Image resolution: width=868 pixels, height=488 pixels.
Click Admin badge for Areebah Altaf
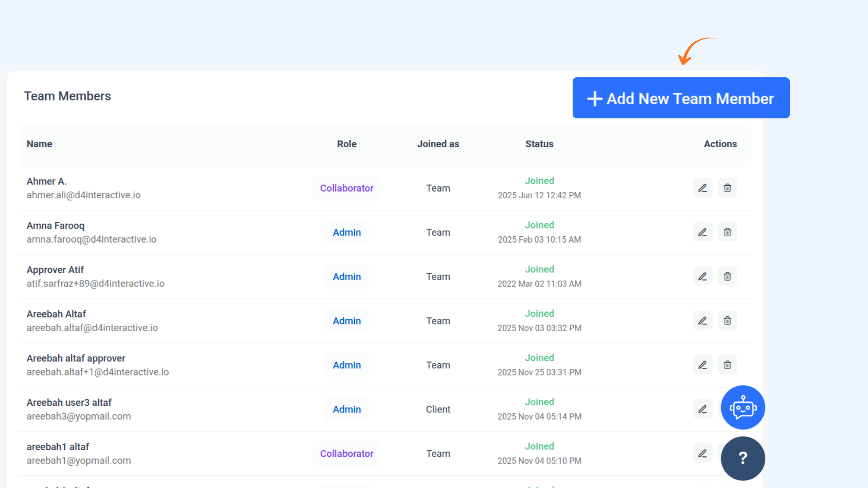point(347,321)
